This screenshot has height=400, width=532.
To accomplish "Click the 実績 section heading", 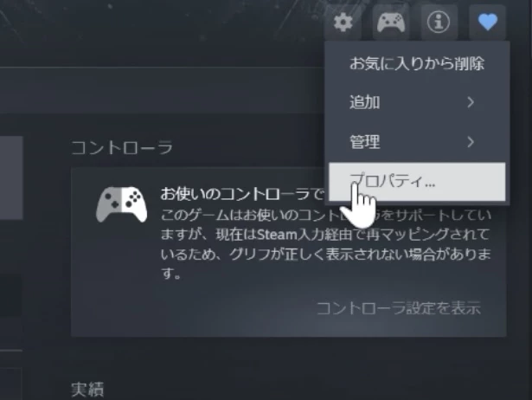I will pos(87,390).
